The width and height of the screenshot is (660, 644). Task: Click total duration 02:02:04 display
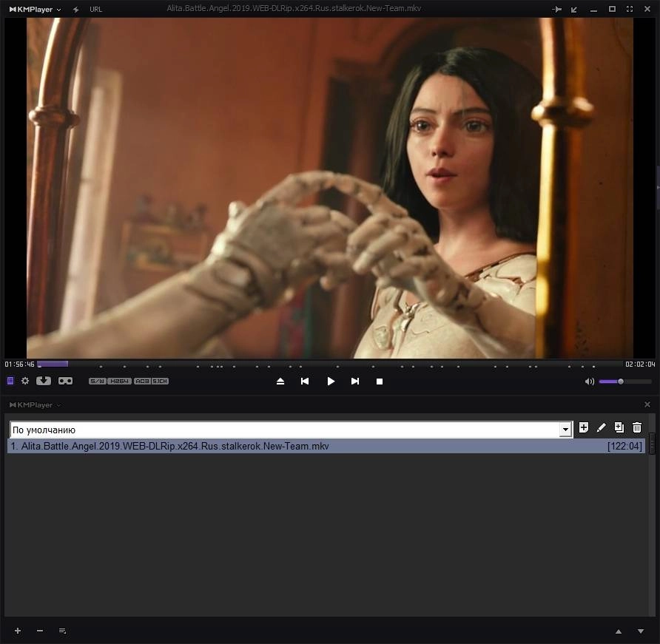click(x=640, y=365)
